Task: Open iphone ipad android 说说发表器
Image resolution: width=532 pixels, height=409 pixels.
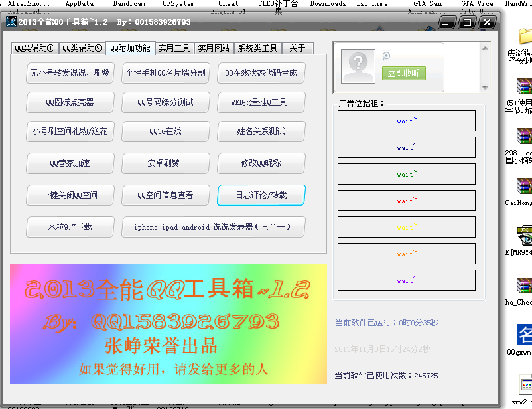Action: pos(213,227)
